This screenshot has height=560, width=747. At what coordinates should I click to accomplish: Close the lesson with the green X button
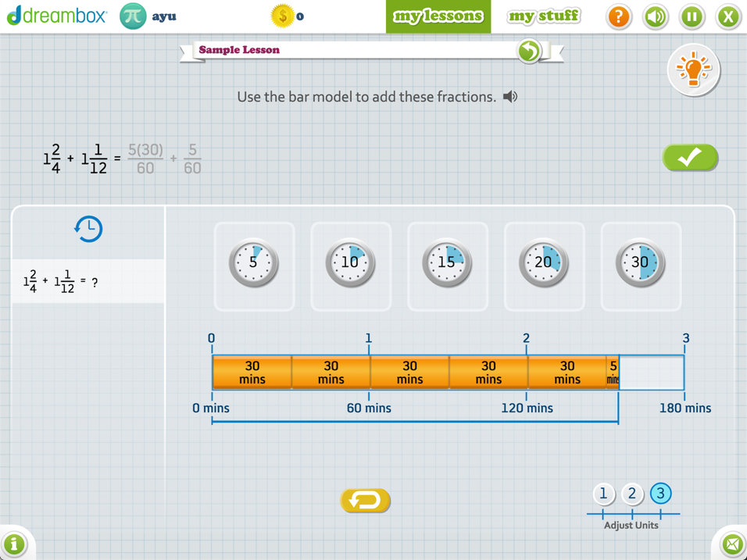(x=728, y=16)
